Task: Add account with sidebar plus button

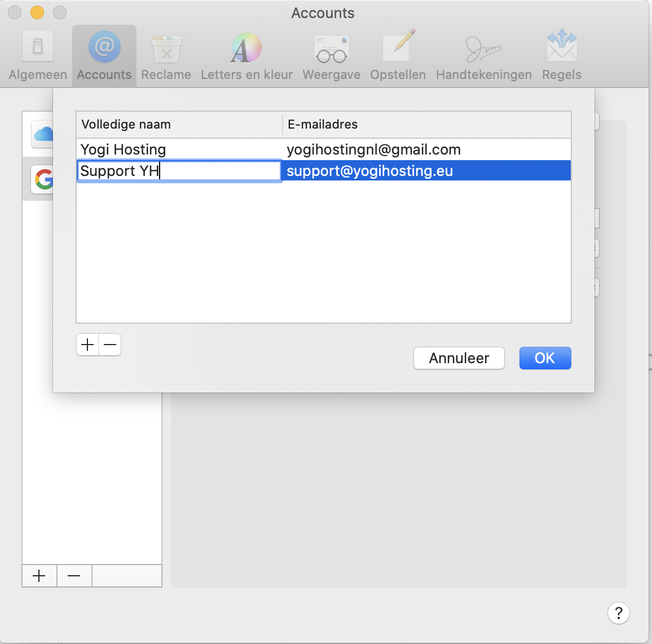Action: pos(39,576)
